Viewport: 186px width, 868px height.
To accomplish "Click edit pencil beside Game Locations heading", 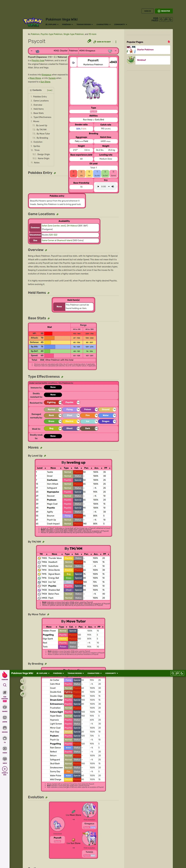I will [57, 214].
